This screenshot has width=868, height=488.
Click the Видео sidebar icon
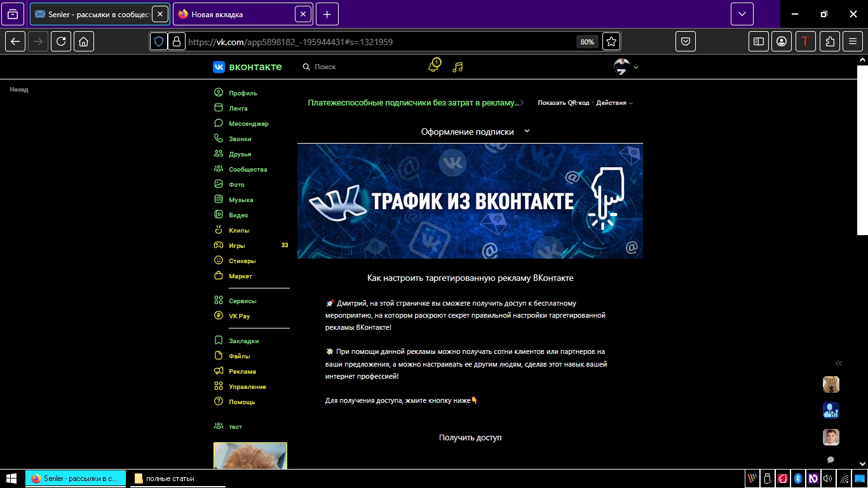pyautogui.click(x=219, y=215)
